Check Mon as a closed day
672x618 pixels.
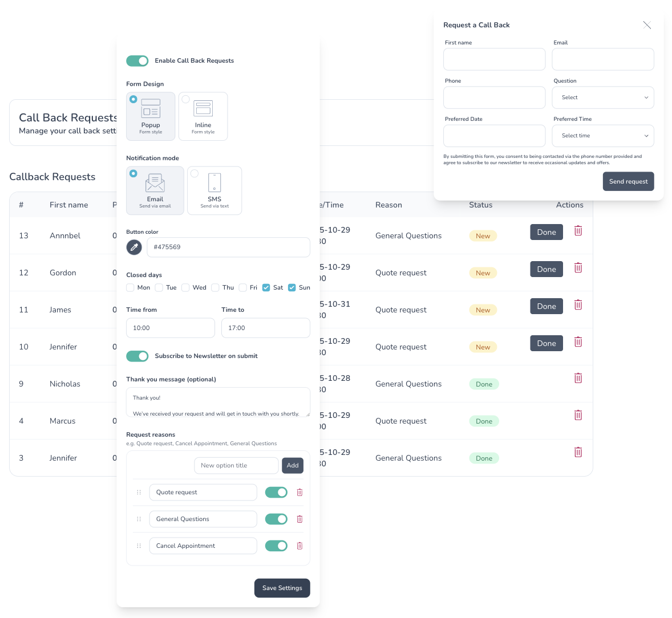pyautogui.click(x=130, y=287)
